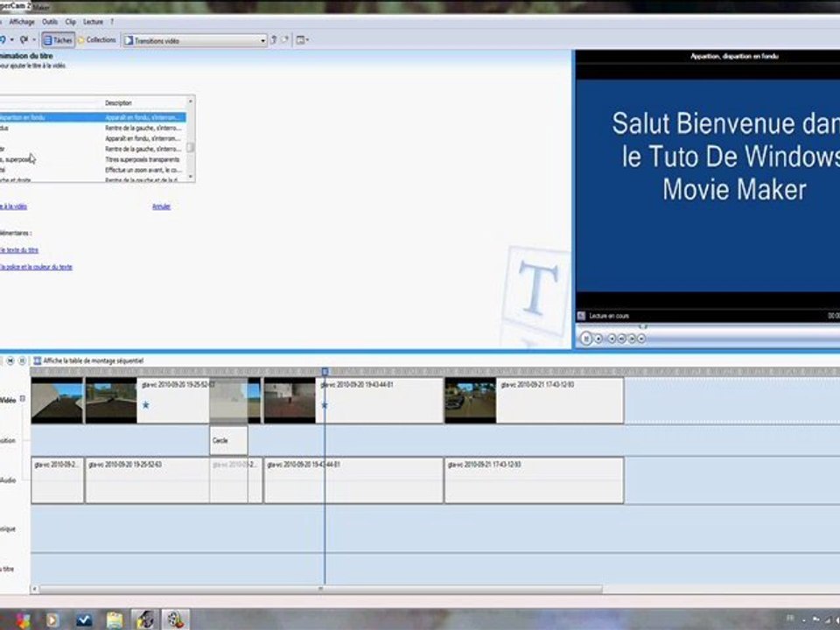Click the add title to video link
Image resolution: width=840 pixels, height=630 pixels.
[x=13, y=206]
